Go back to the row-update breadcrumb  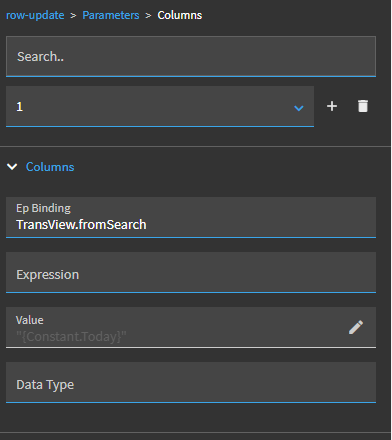pyautogui.click(x=35, y=15)
